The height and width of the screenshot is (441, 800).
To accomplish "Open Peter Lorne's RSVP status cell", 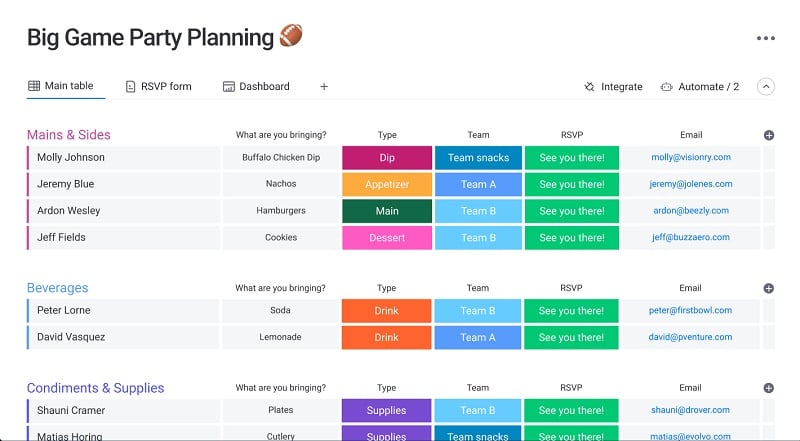I will [x=571, y=311].
